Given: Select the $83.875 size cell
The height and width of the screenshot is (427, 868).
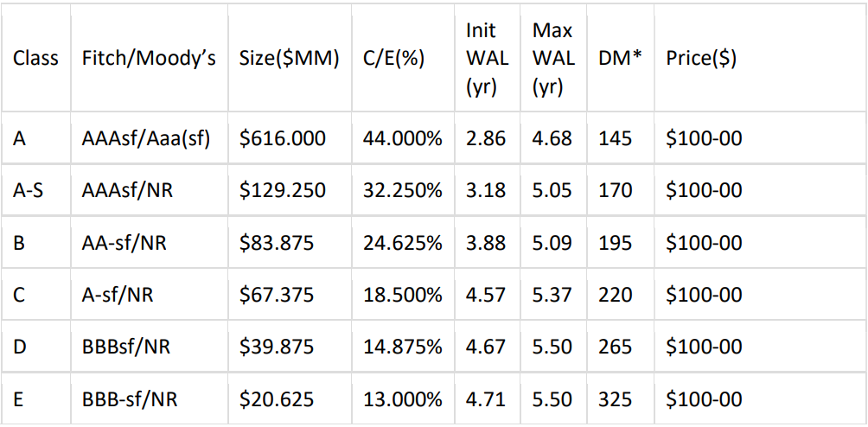Looking at the screenshot, I should point(278,243).
